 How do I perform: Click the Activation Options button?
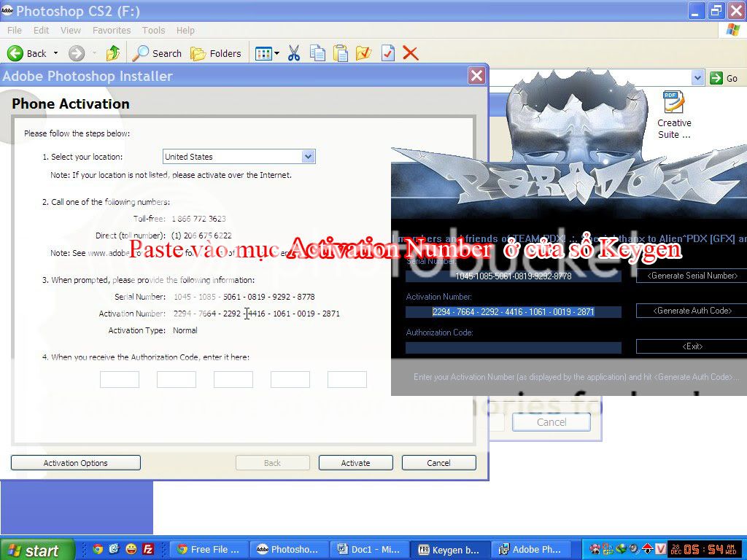click(x=76, y=463)
